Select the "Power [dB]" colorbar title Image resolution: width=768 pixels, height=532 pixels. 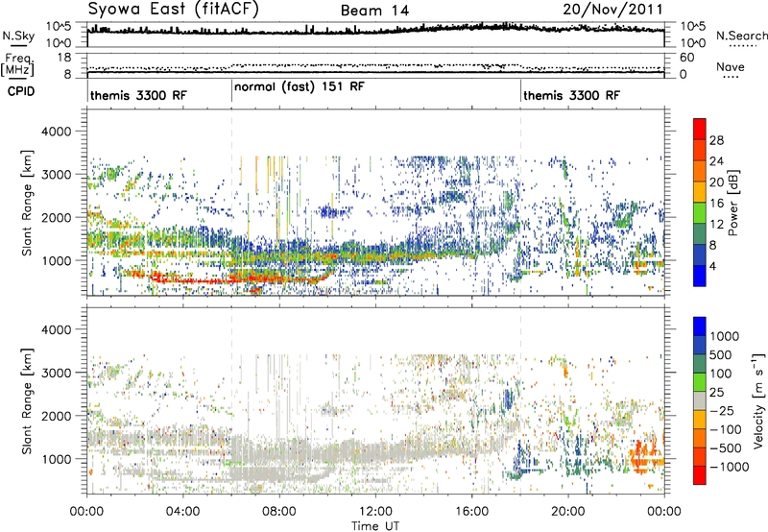[x=733, y=203]
